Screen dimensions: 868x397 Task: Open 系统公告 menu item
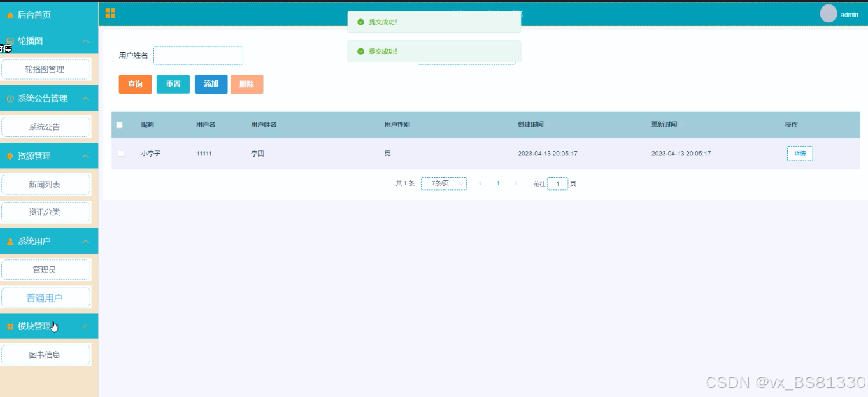[x=46, y=127]
